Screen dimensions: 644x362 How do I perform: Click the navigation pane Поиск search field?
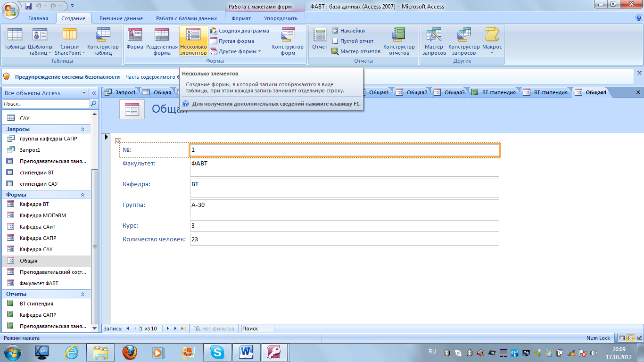click(x=46, y=104)
